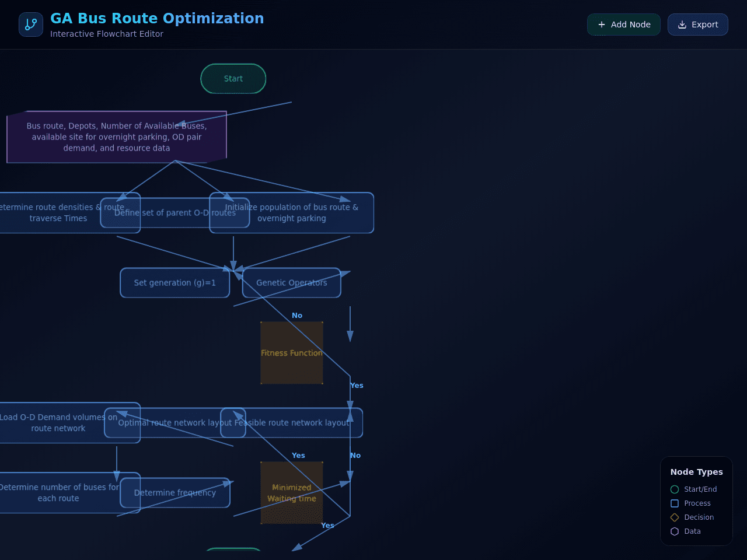Screen dimensions: 747x560
Task: Click the Yes label above Minimized Waiting time
Action: point(298,456)
